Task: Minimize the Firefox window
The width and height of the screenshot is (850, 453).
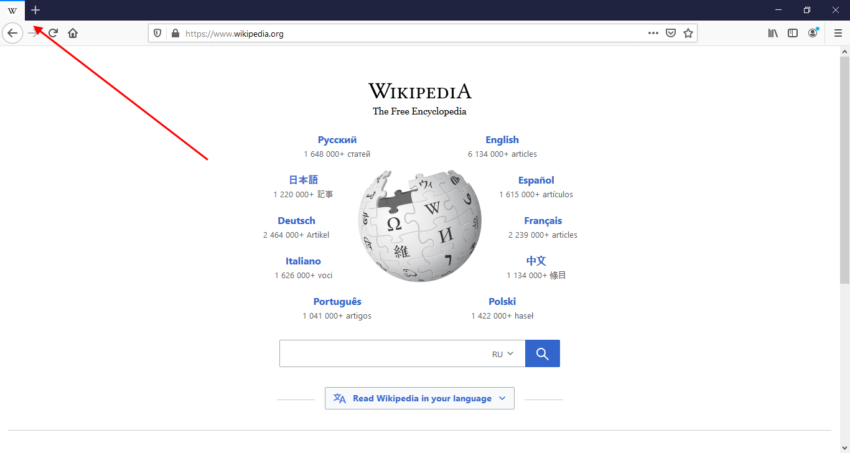Action: [778, 10]
